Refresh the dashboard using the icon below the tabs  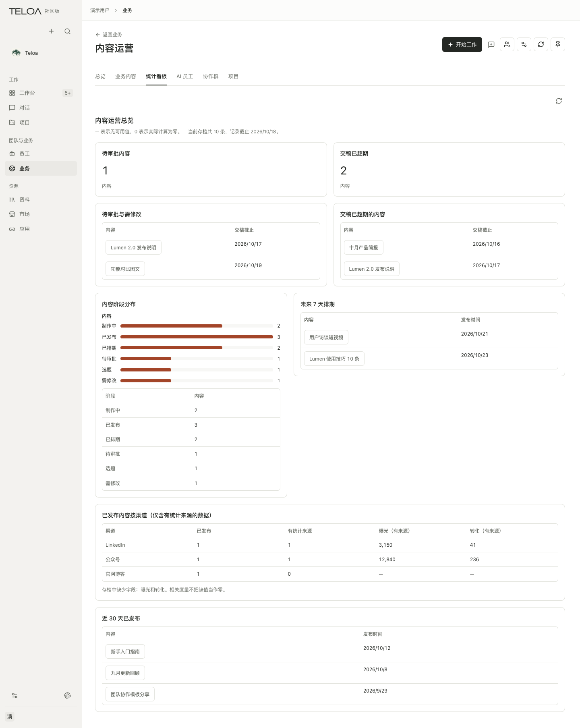(559, 101)
